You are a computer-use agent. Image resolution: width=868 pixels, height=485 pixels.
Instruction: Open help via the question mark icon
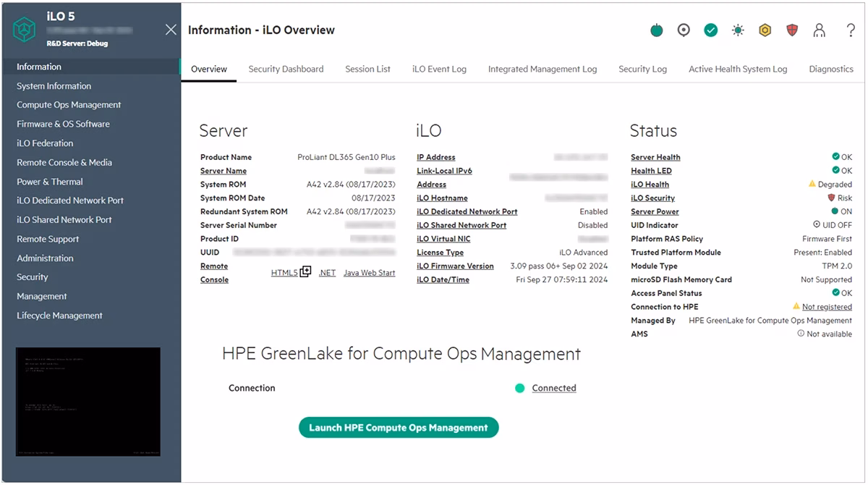point(851,30)
